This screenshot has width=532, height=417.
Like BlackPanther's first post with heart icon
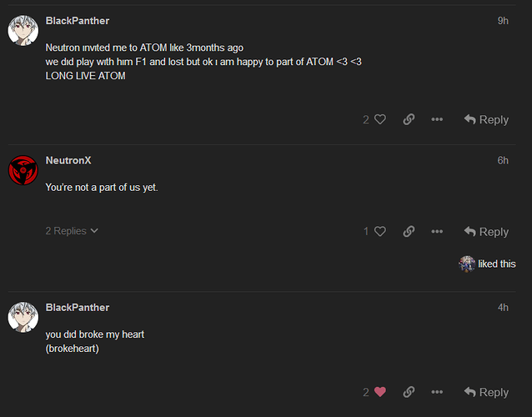click(380, 119)
